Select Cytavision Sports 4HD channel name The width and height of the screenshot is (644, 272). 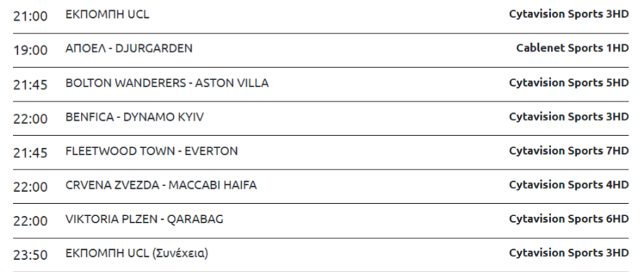[569, 185]
